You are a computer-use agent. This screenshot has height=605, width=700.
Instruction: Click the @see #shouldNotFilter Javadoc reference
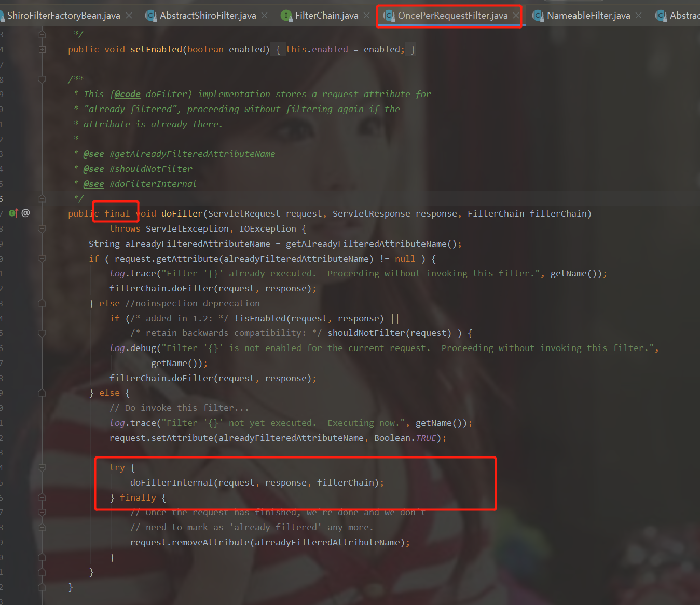(138, 169)
